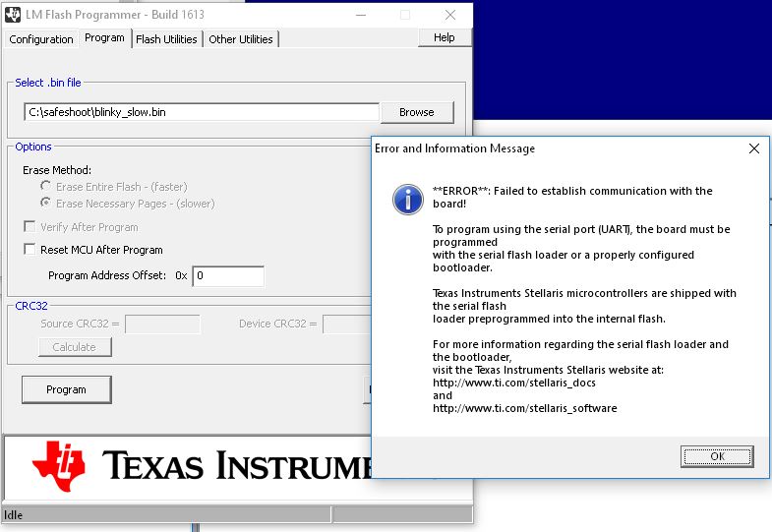Image resolution: width=772 pixels, height=532 pixels.
Task: Click the Program Address Offset field
Action: (x=228, y=275)
